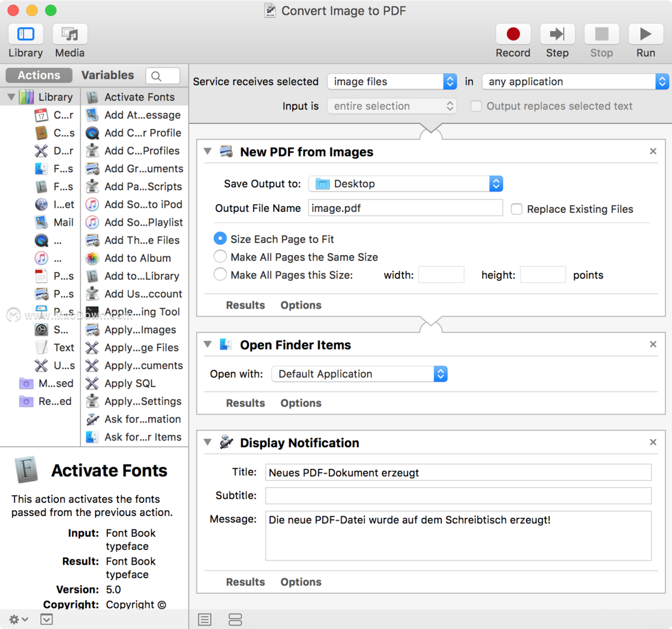Click the Output File Name field
This screenshot has height=629, width=672.
[406, 208]
